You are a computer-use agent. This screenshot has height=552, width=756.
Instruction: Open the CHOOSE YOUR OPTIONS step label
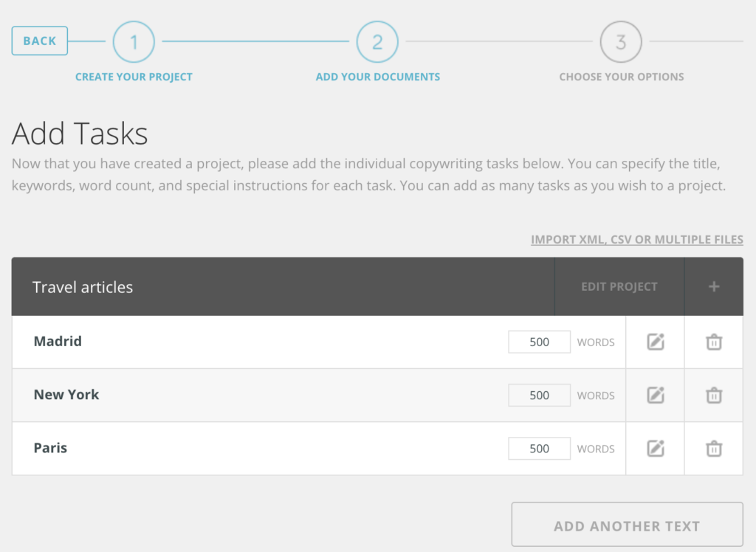point(621,76)
